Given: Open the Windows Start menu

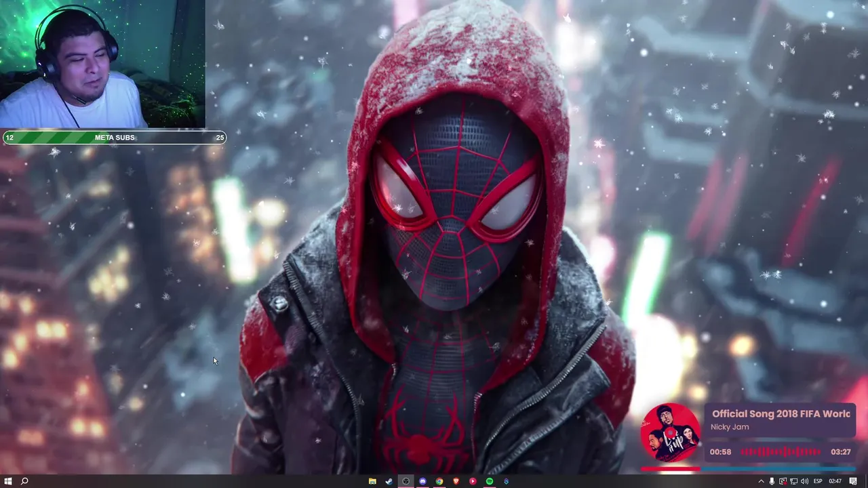Looking at the screenshot, I should 9,481.
